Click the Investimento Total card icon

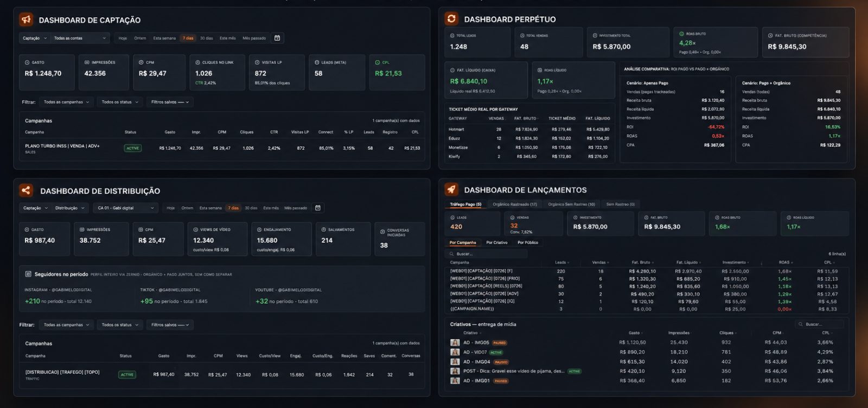point(595,35)
